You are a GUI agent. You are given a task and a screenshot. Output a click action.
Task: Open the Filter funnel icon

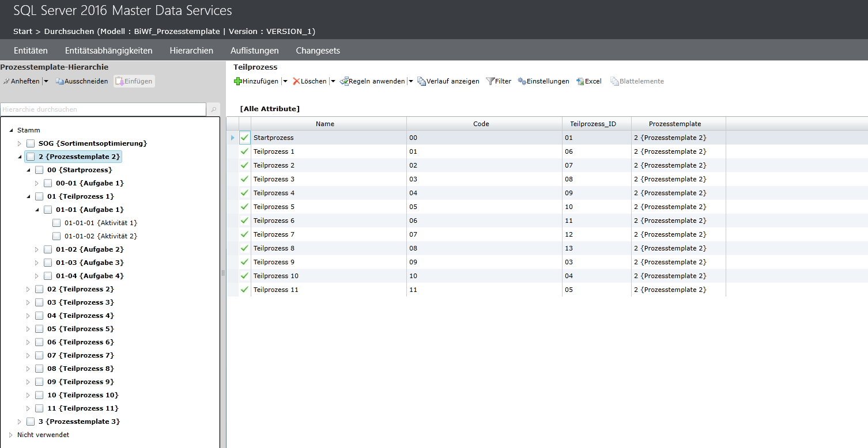pos(490,81)
